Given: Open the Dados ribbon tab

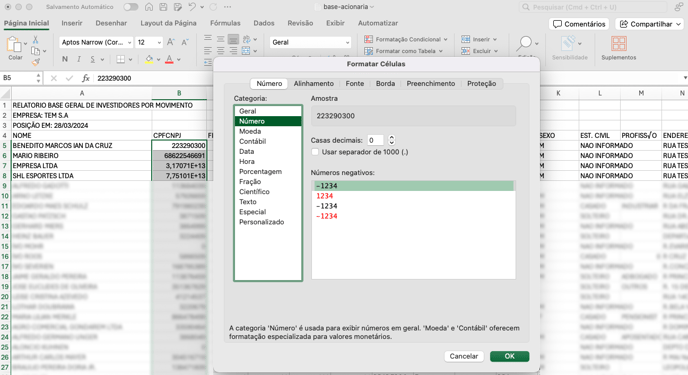Looking at the screenshot, I should click(264, 23).
